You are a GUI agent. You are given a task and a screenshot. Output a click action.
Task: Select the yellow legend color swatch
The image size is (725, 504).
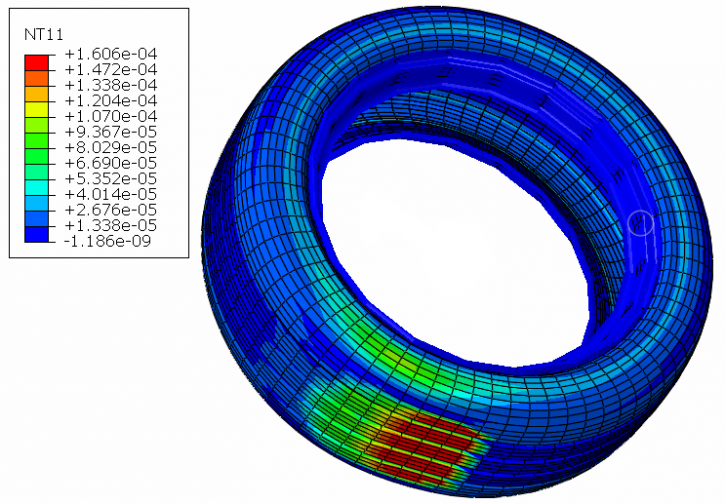pyautogui.click(x=35, y=108)
